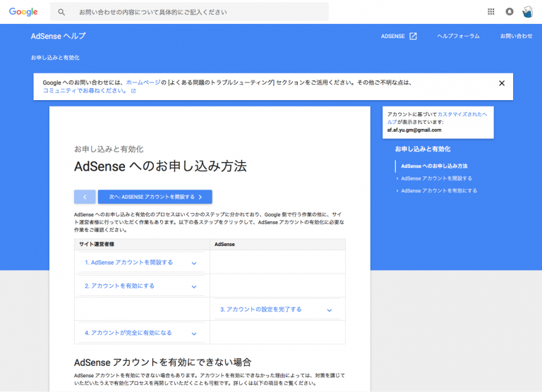Click the search magnifier icon
Screen dimensions: 542x392
pos(61,12)
